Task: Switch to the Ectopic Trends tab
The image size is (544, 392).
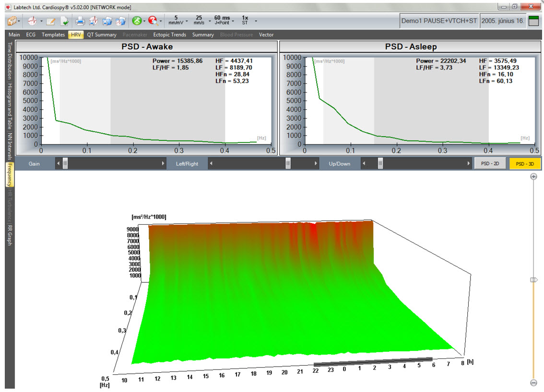Action: tap(169, 35)
